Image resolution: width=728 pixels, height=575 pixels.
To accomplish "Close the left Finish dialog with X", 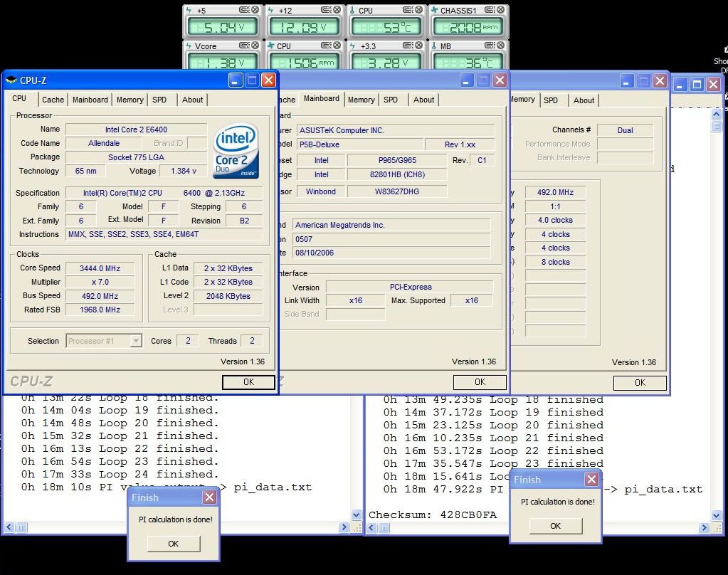I will point(210,497).
